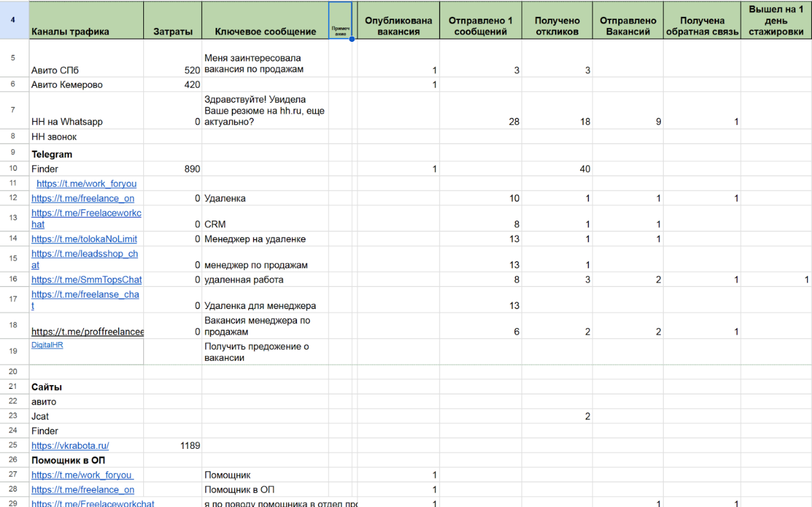Select the 'Получить предожение о вакансии' cell
Screen dimensions: 812x507
click(265, 352)
